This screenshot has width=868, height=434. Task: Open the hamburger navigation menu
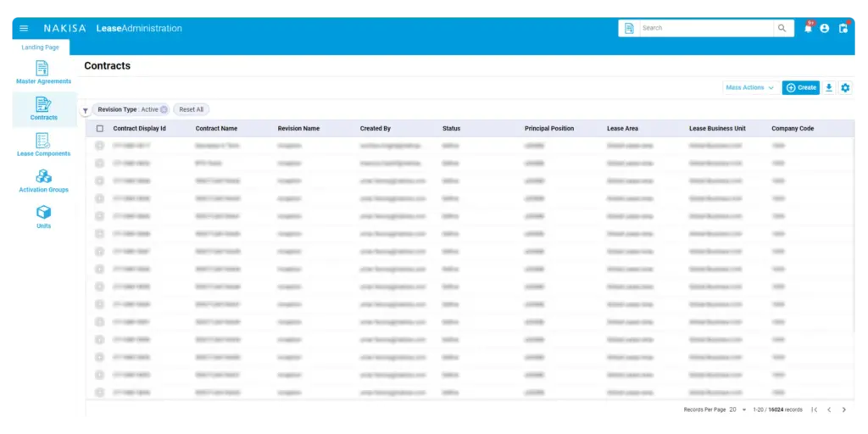point(24,28)
